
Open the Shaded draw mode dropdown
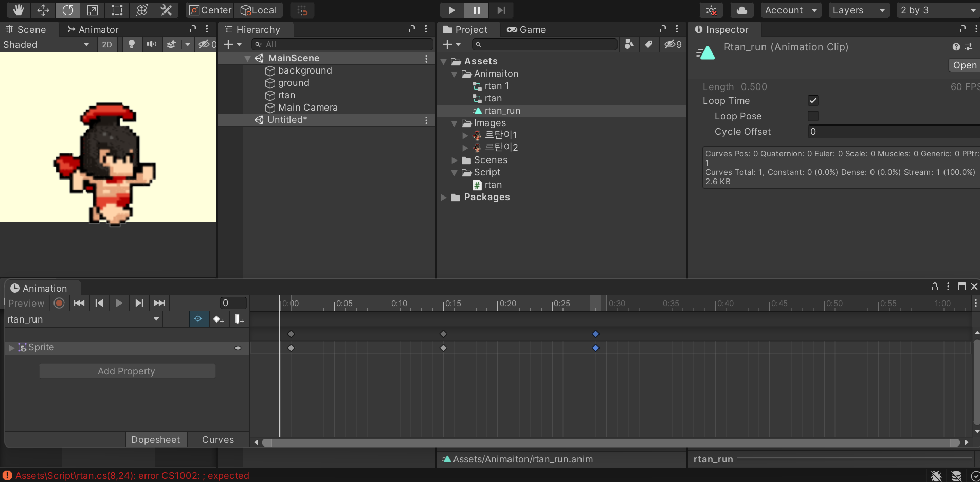tap(46, 44)
